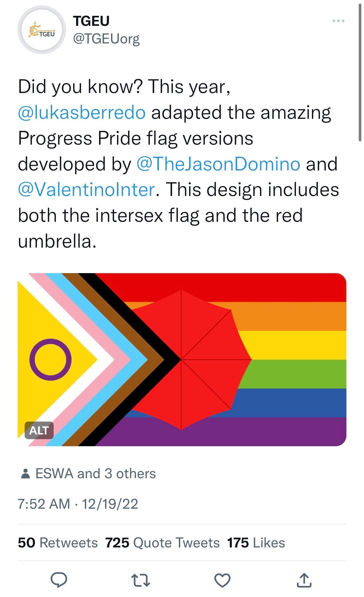Open the TGEU profile avatar
364x597 pixels.
tap(42, 30)
